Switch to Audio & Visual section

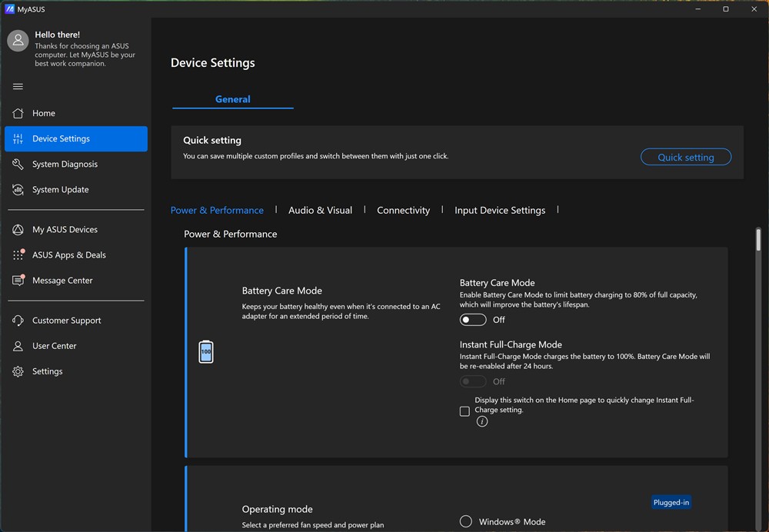tap(320, 210)
